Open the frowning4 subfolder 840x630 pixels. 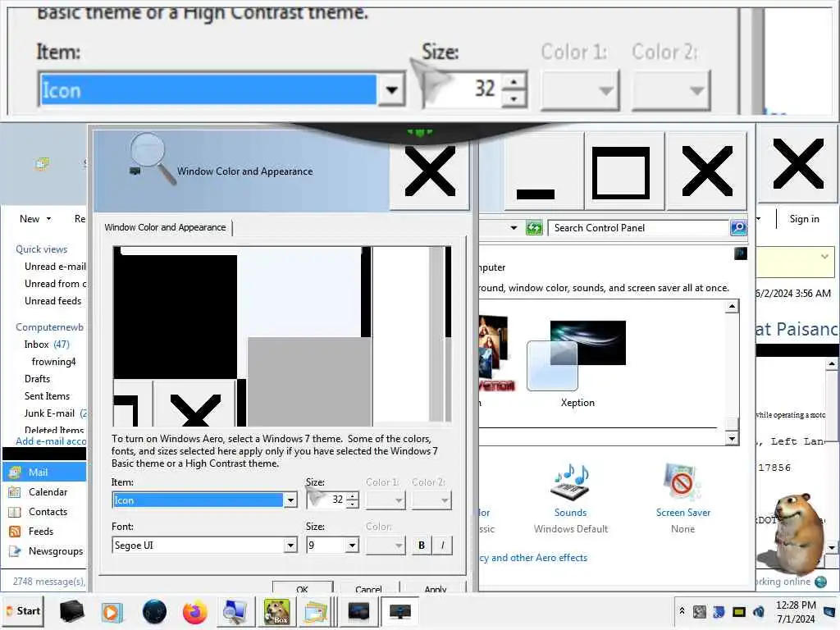(53, 362)
